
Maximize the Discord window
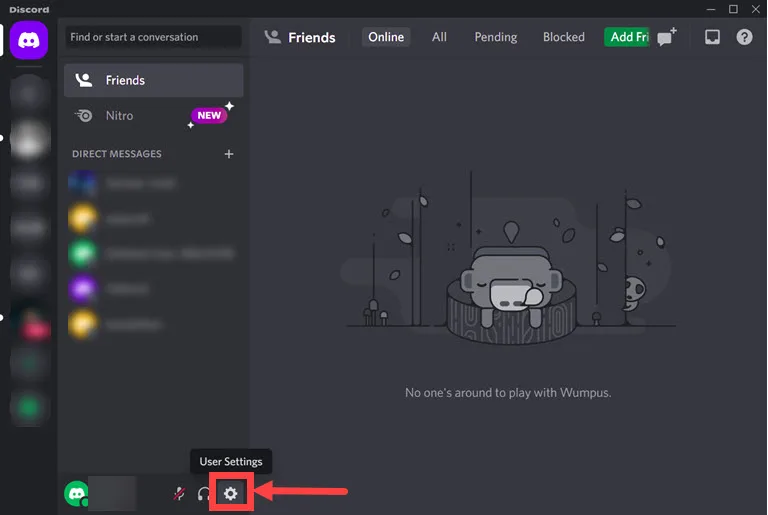[x=733, y=9]
